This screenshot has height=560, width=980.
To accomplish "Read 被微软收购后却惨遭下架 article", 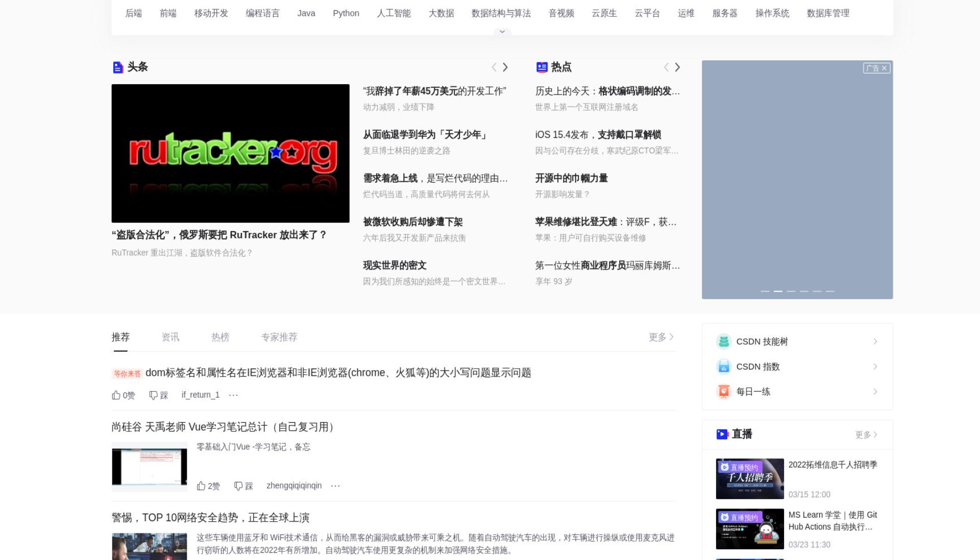I will tap(413, 222).
